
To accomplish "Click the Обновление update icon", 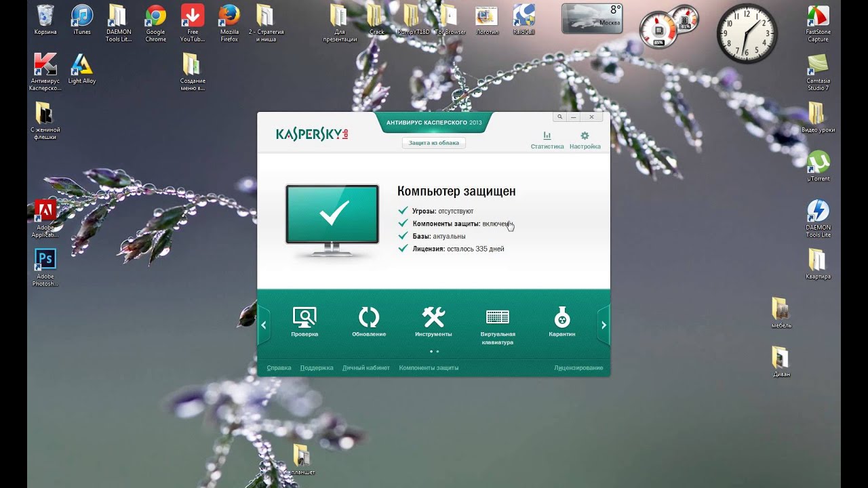I will point(369,322).
